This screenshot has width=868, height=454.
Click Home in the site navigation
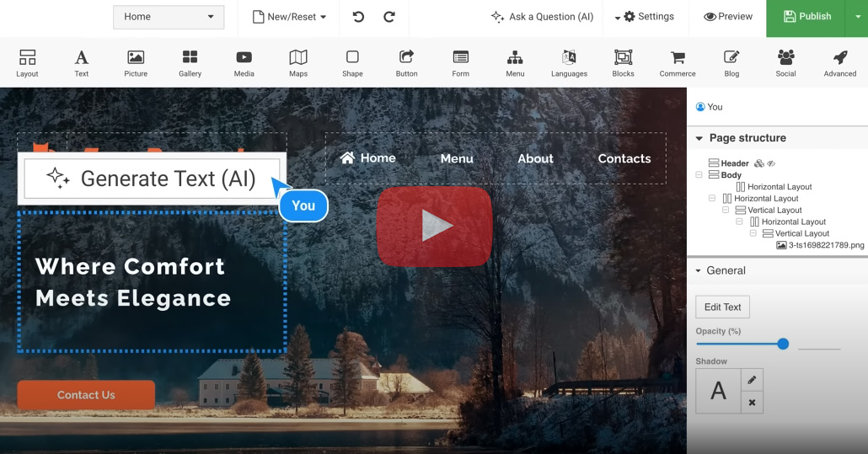368,158
